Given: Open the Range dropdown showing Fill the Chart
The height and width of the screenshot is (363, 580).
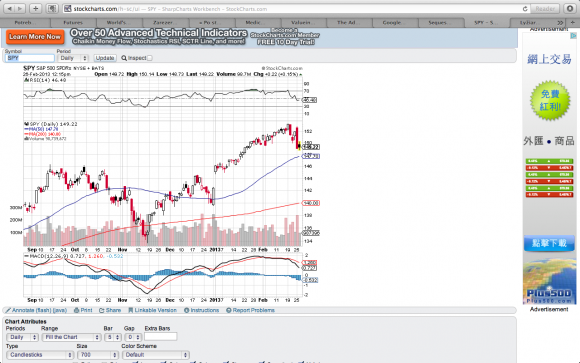Looking at the screenshot, I should pos(71,337).
